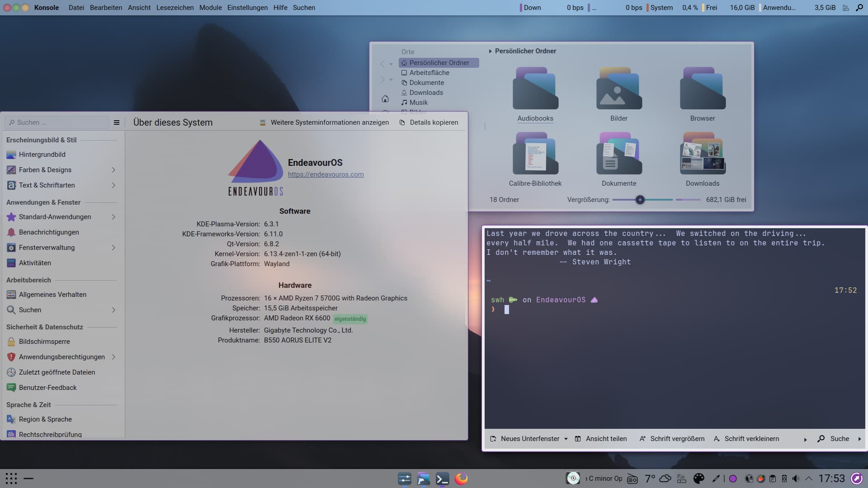Expand the Suchen settings submenu
Image resolution: width=868 pixels, height=488 pixels.
pos(113,310)
